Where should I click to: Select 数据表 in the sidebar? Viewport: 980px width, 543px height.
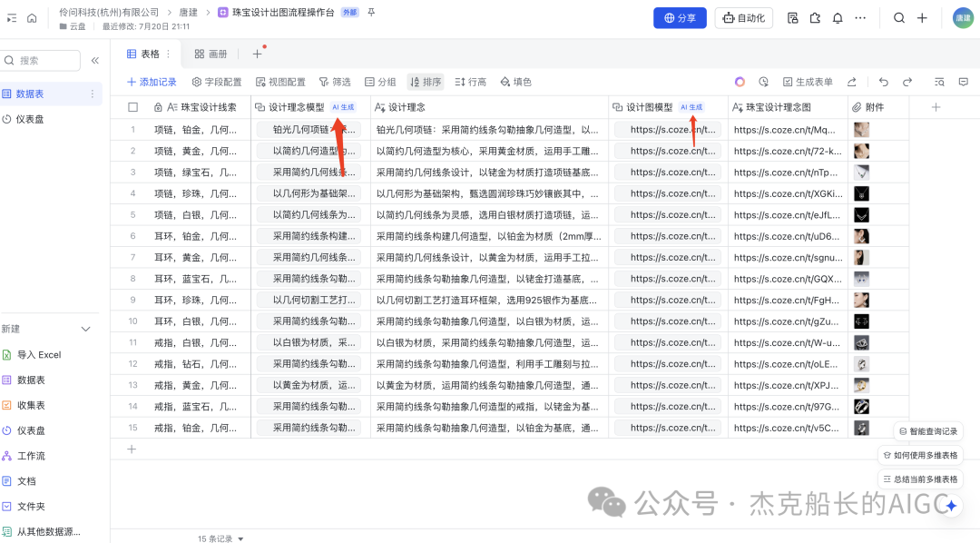pos(49,94)
